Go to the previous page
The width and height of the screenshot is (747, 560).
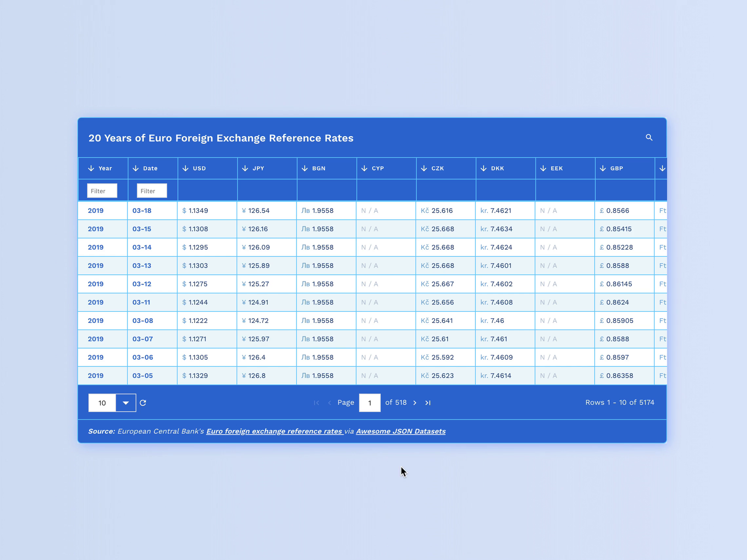pos(330,403)
